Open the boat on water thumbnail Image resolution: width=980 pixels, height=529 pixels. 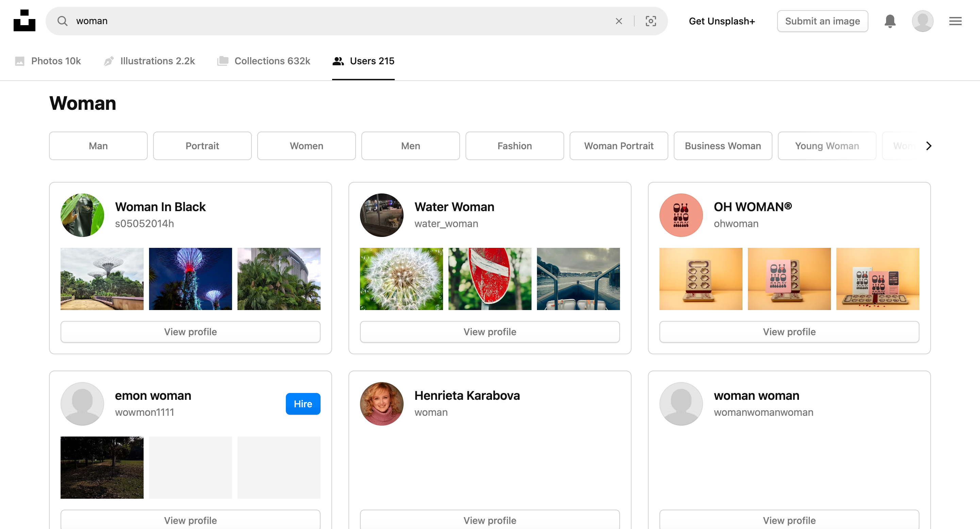tap(578, 279)
